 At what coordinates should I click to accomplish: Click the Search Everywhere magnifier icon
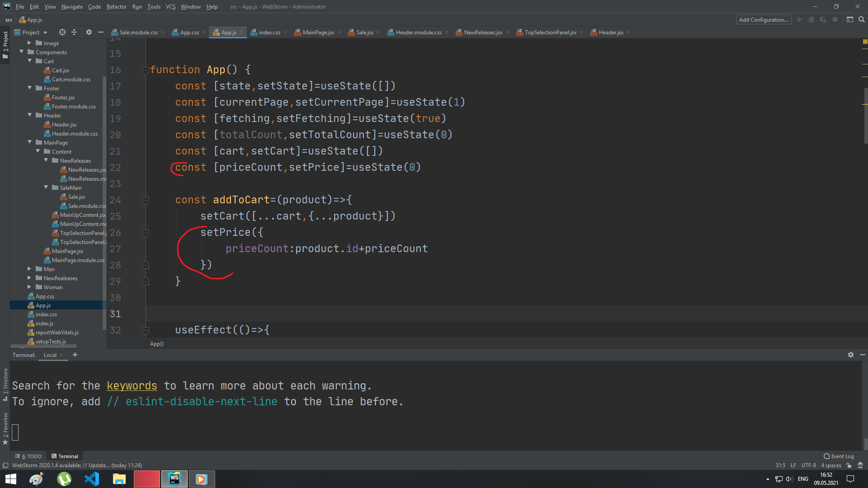coord(862,19)
